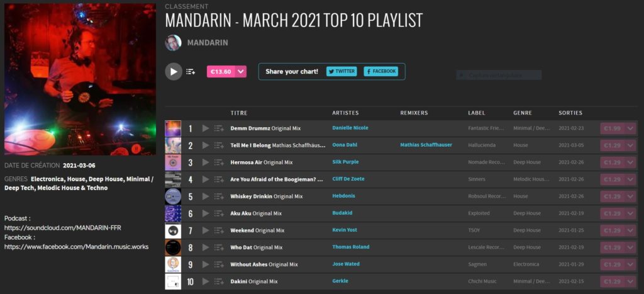Buy the chart for €13.60
This screenshot has width=644, height=294.
click(x=221, y=72)
